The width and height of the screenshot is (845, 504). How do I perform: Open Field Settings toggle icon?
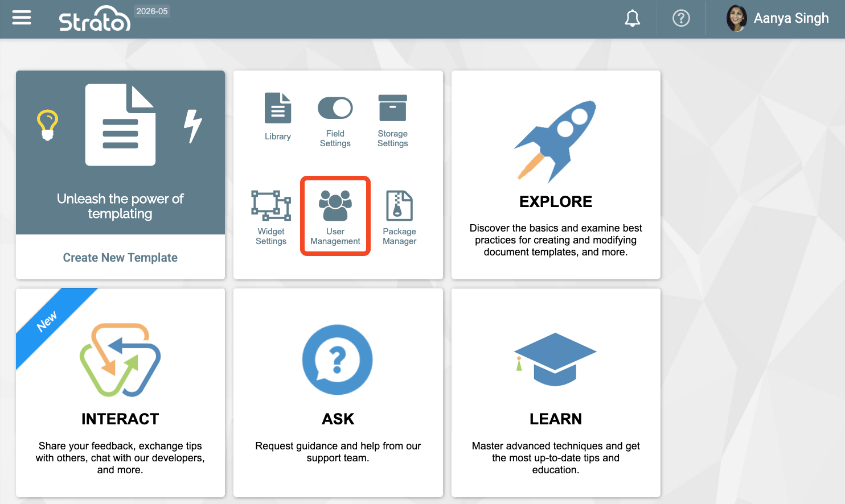[335, 108]
